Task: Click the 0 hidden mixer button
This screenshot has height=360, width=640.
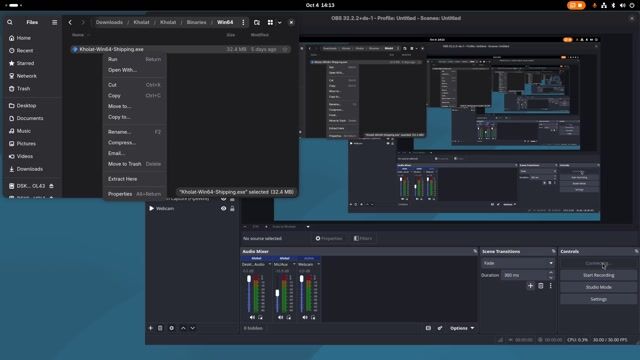Action: [x=253, y=328]
